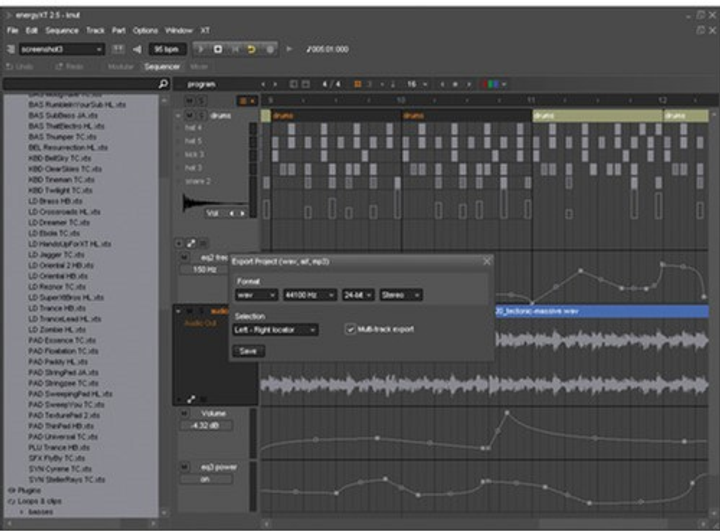This screenshot has height=531, width=720.
Task: Click the record button in the transport bar
Action: [x=270, y=49]
